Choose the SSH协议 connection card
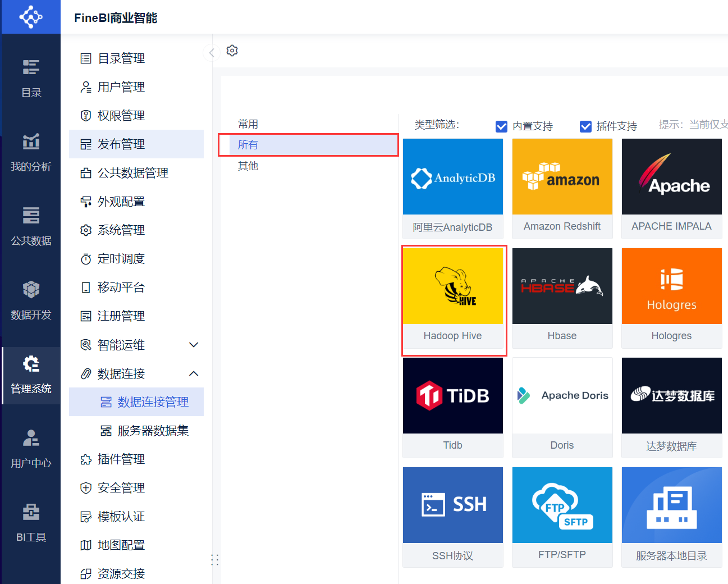Viewport: 728px width, 584px height. pyautogui.click(x=453, y=517)
